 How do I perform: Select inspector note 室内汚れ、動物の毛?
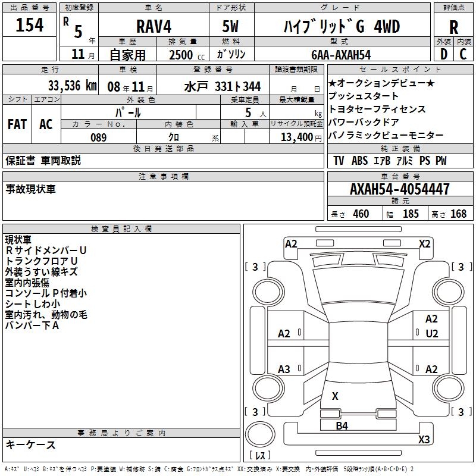(x=46, y=315)
